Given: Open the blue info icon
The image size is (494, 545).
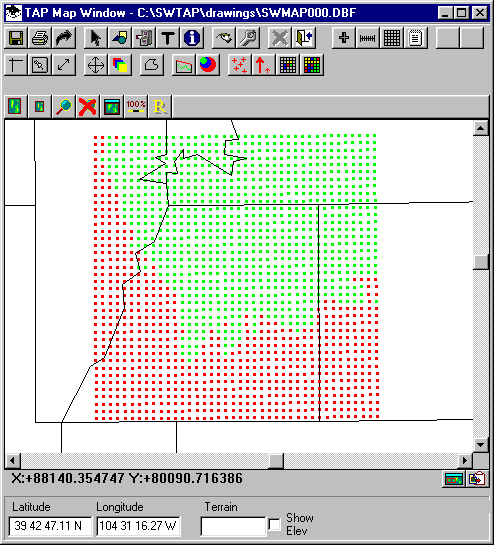Looking at the screenshot, I should [x=192, y=38].
